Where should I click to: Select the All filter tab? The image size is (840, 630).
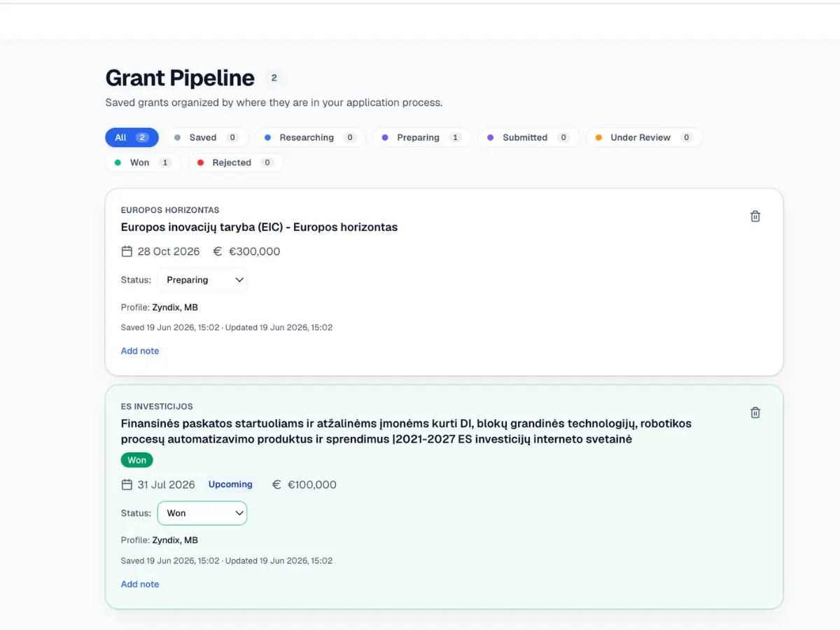coord(132,138)
